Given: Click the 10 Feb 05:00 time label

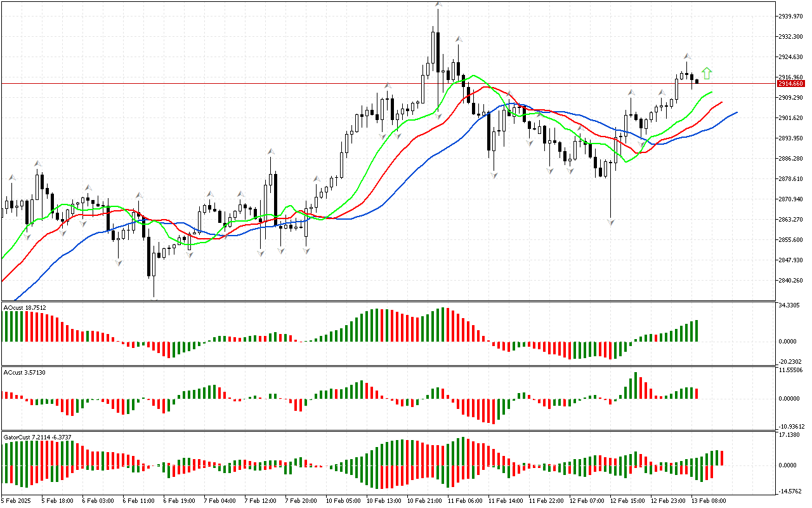Looking at the screenshot, I should click(x=343, y=501).
